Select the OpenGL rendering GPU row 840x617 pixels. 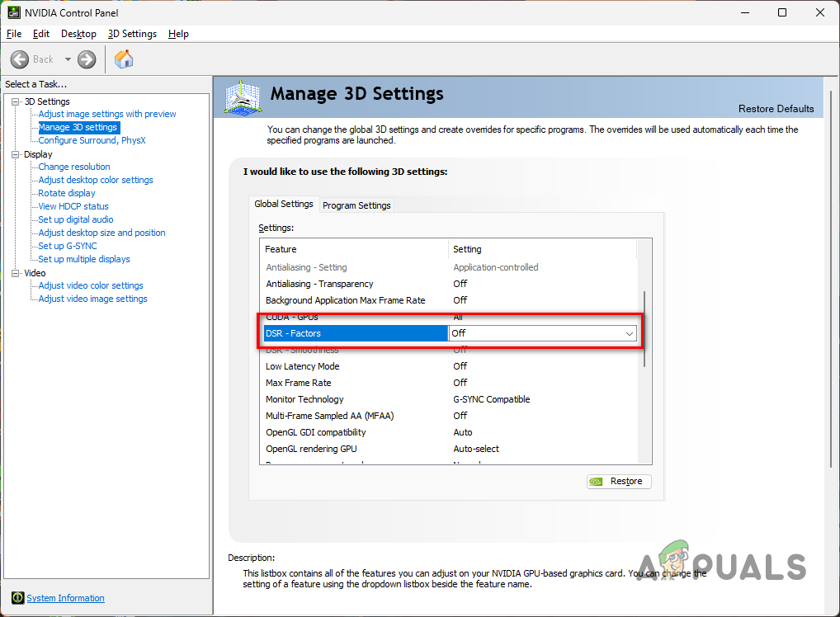(x=450, y=449)
